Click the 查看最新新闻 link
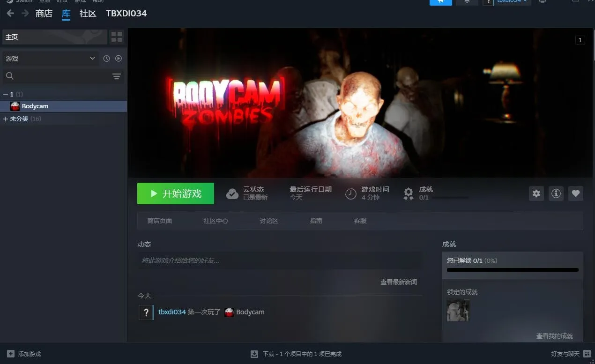This screenshot has height=364, width=595. 398,282
